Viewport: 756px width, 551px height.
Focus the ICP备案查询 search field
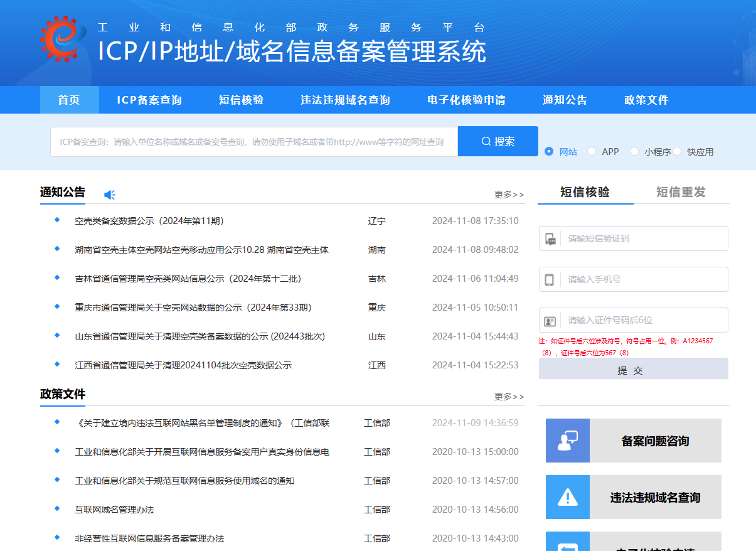(254, 142)
